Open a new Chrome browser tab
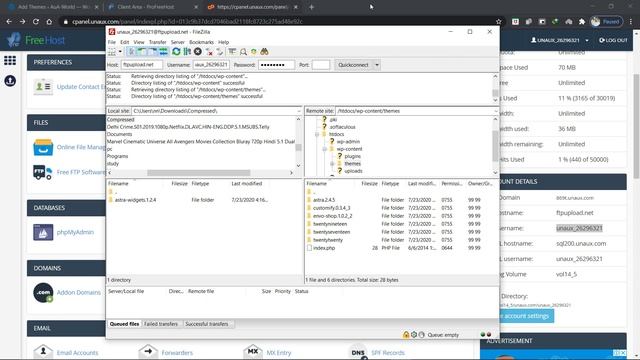 pos(311,7)
